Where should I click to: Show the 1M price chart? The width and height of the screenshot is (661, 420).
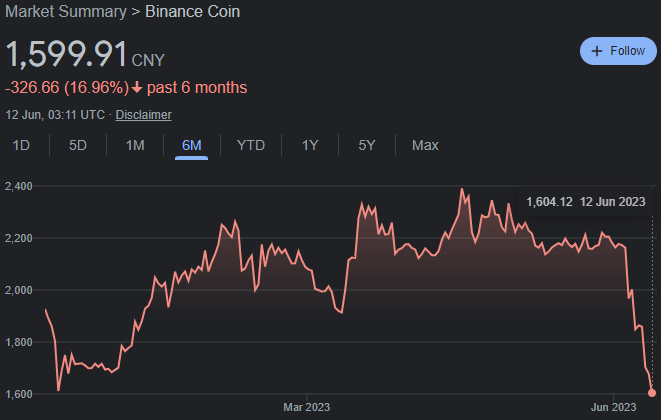[x=135, y=145]
